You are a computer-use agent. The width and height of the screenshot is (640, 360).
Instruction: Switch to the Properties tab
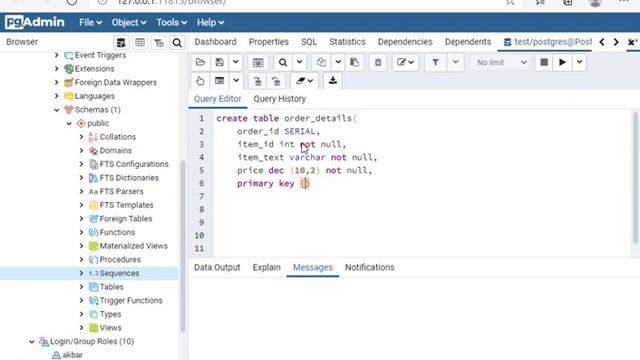(269, 42)
